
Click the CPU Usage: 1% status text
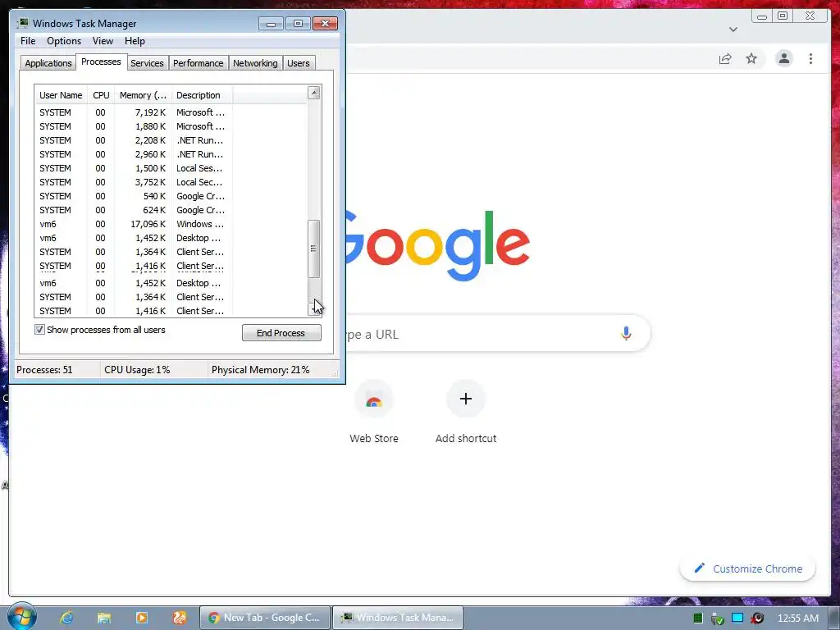137,370
